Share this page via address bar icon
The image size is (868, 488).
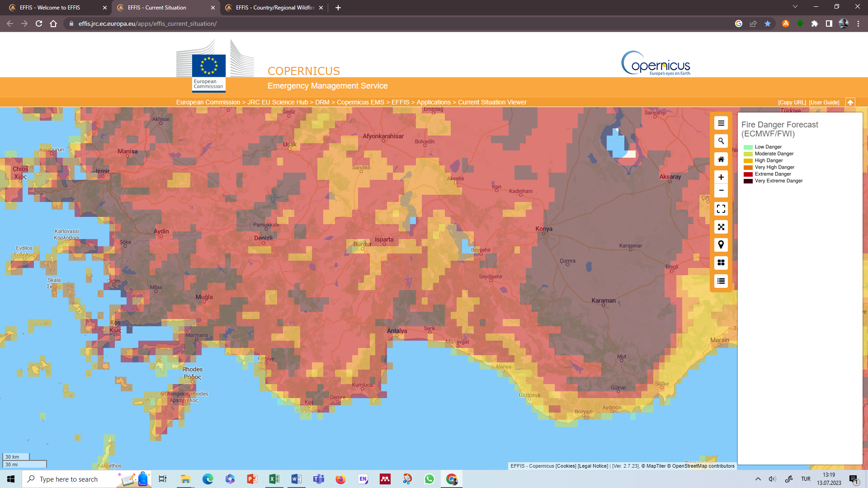tap(753, 23)
